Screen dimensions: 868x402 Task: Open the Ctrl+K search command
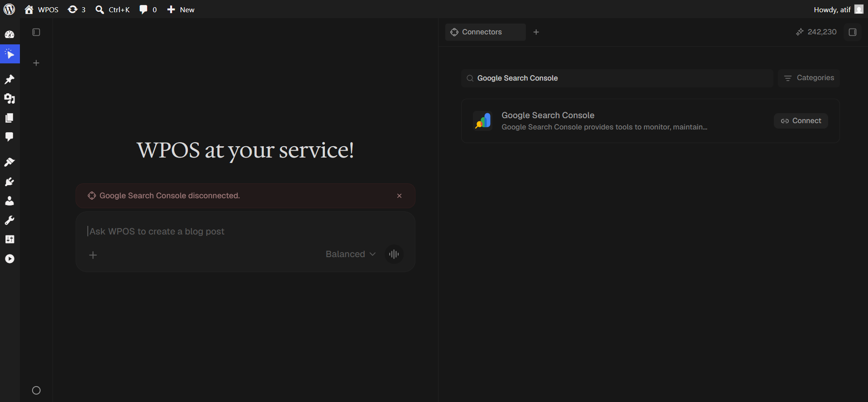[x=113, y=10]
